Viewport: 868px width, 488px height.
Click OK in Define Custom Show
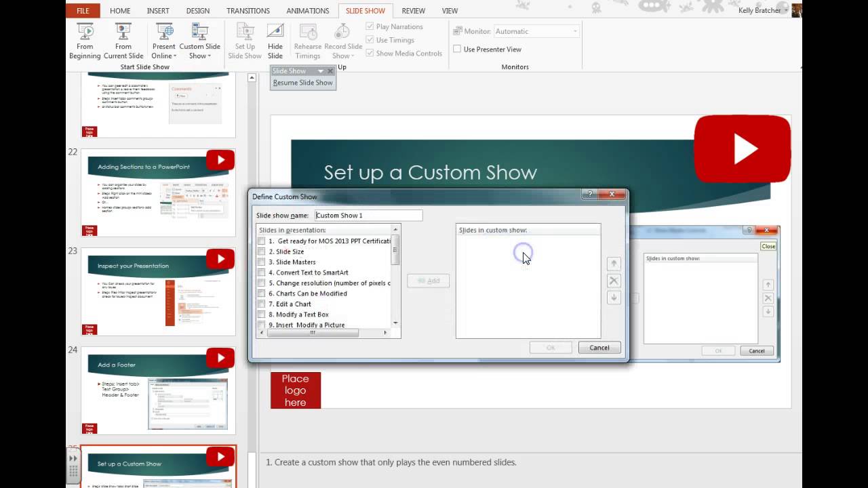click(551, 348)
